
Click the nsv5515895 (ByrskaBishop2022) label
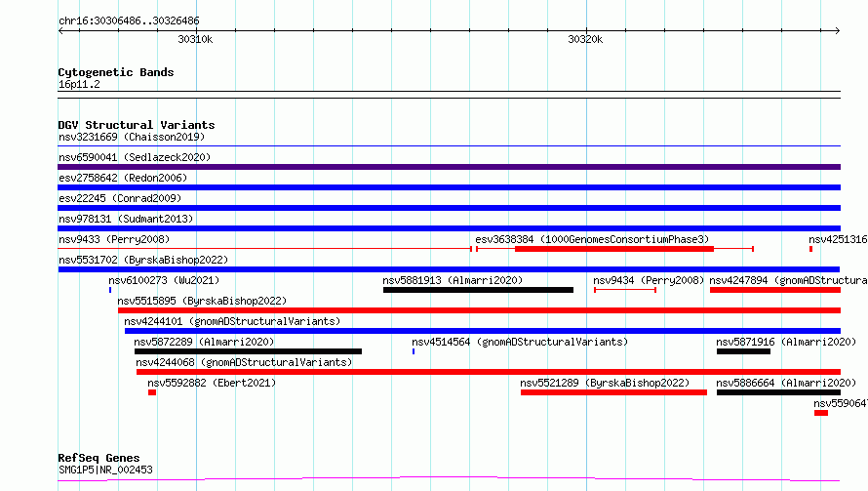pos(202,301)
